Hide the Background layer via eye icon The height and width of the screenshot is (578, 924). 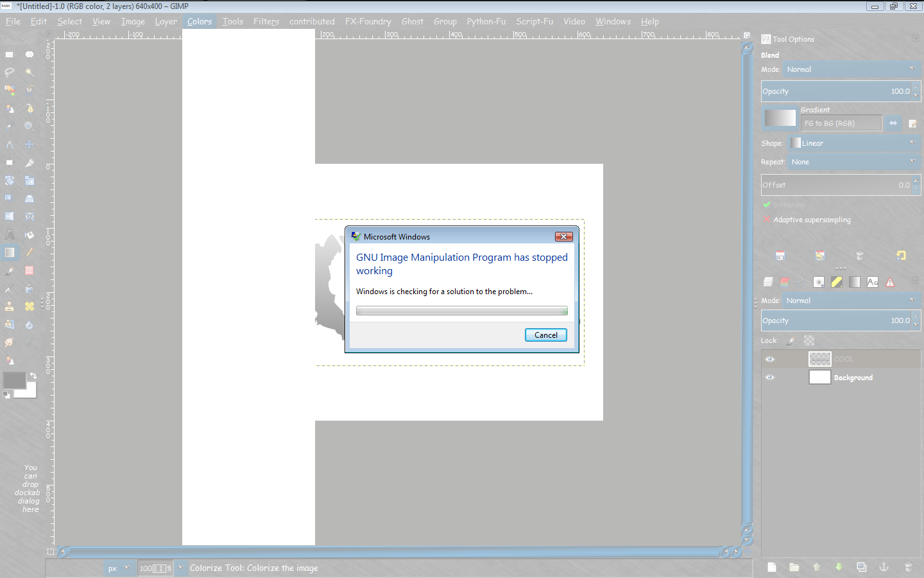point(770,378)
